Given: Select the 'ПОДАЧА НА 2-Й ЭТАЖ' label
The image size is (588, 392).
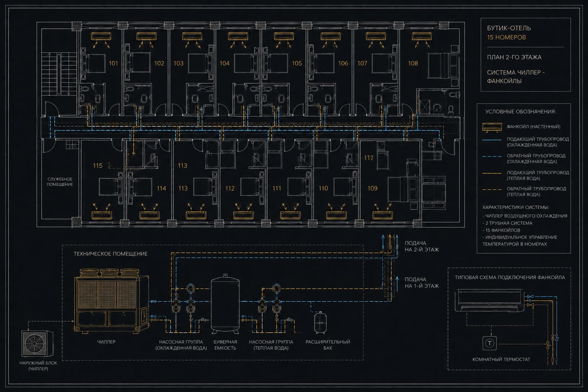Looking at the screenshot, I should point(421,246).
